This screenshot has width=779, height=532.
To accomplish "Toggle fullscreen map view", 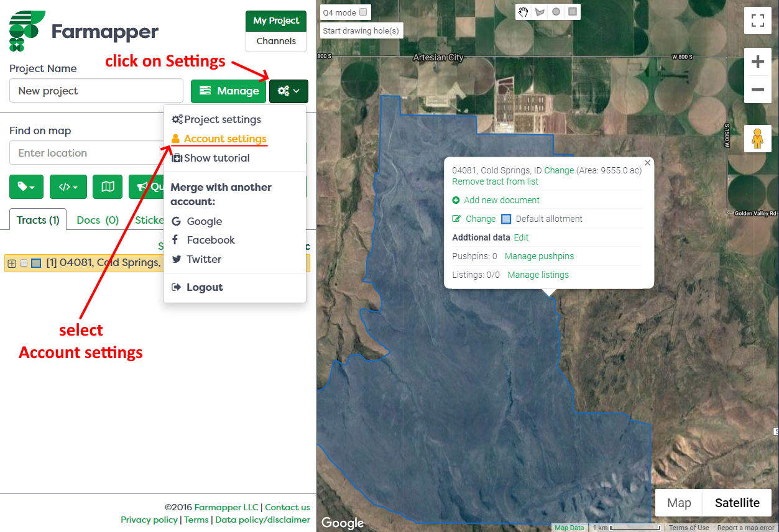I will pos(758,20).
